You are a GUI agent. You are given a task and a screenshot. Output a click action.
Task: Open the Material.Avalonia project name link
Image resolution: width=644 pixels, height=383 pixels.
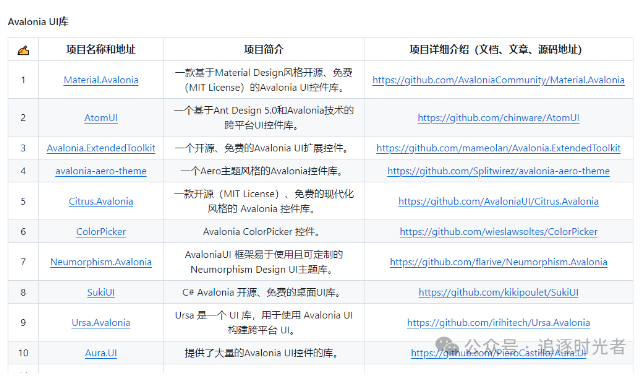click(x=101, y=80)
